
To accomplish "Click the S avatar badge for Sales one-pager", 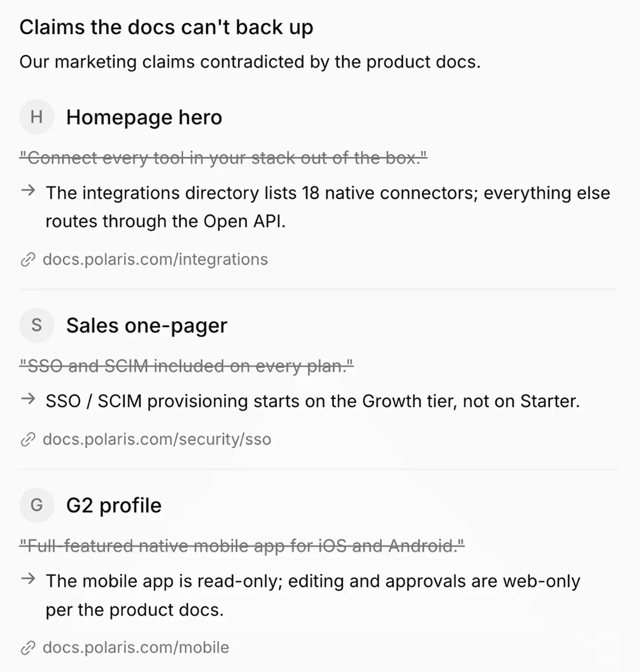I will (37, 325).
